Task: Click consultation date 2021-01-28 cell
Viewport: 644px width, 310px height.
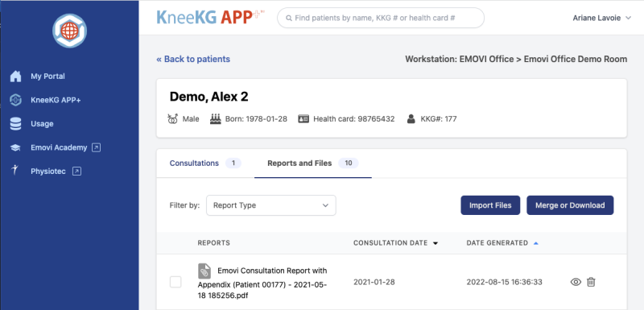Action: click(x=374, y=282)
